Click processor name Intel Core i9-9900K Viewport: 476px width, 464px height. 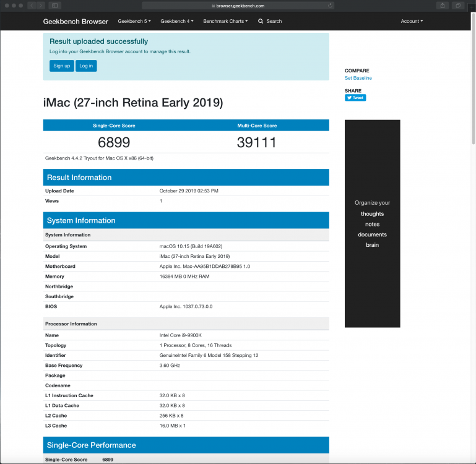[x=181, y=335]
